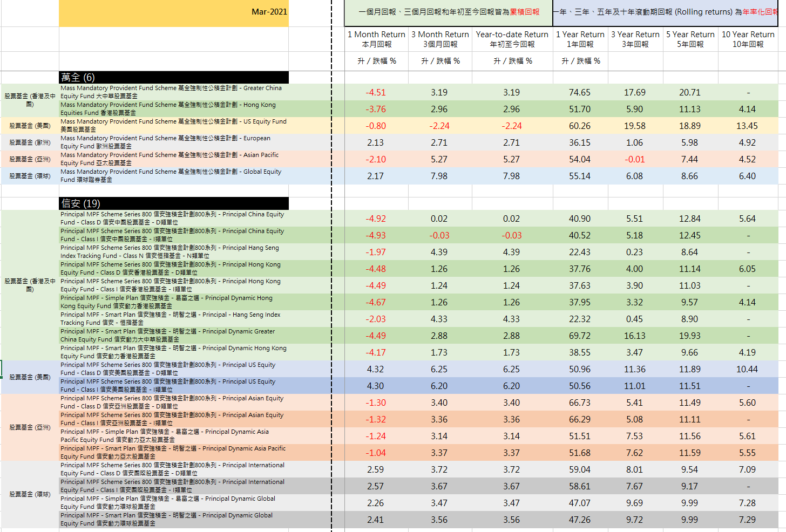This screenshot has height=532, width=786.
Task: Select the 萬全 (6) section header
Action: pyautogui.click(x=174, y=77)
